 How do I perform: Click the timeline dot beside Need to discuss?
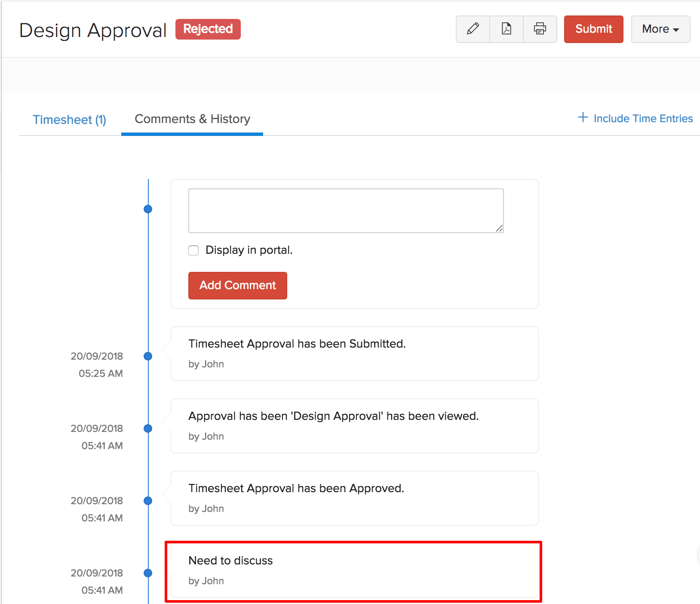[x=148, y=573]
